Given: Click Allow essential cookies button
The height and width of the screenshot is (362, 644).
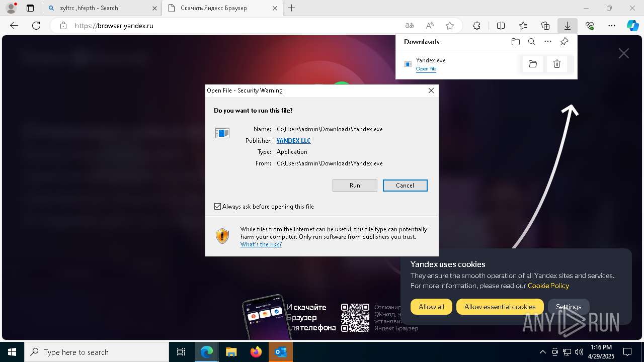Looking at the screenshot, I should point(500,307).
